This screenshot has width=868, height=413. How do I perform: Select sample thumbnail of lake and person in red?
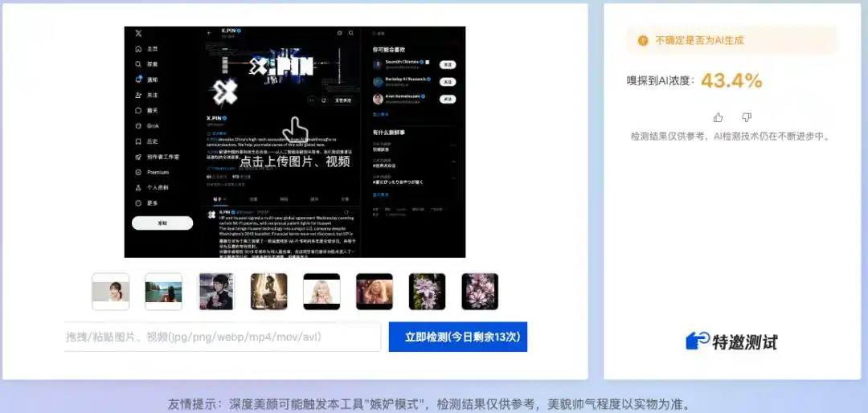coord(163,292)
